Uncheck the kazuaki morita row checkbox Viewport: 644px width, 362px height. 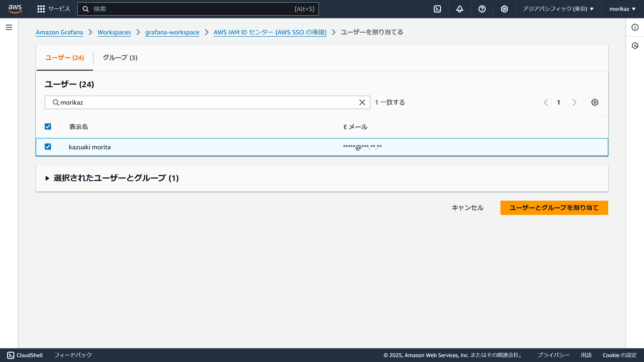pyautogui.click(x=48, y=147)
